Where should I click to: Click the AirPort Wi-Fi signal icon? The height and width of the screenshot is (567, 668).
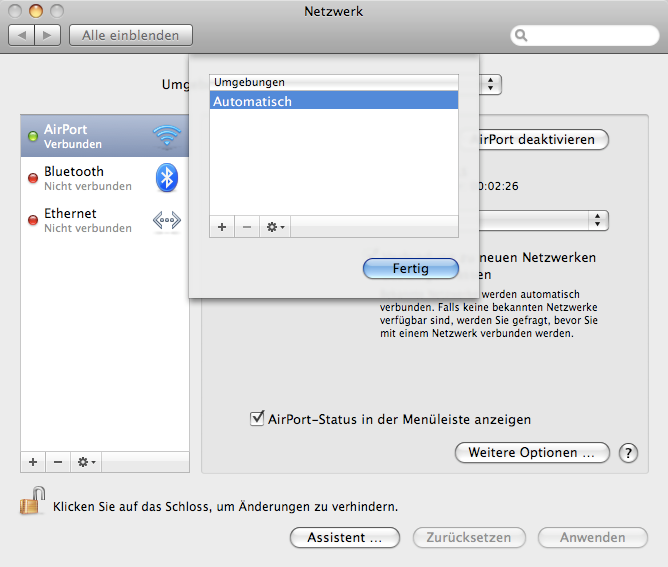(x=167, y=136)
